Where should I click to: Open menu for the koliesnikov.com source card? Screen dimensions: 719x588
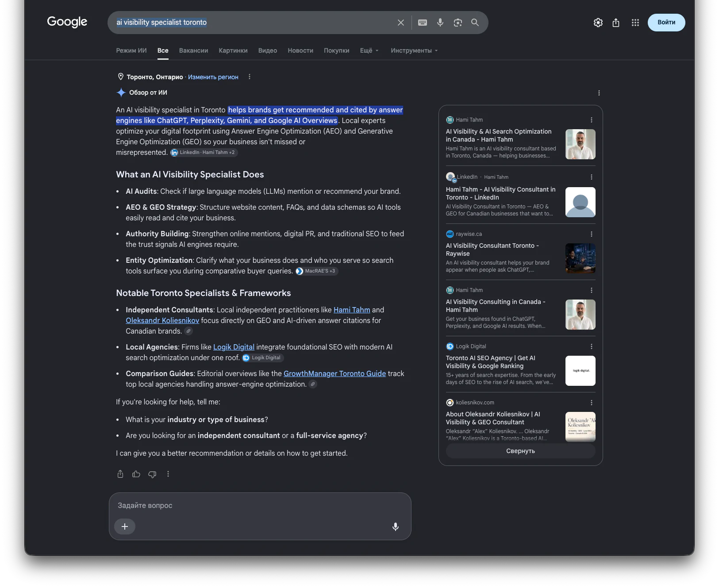click(x=592, y=403)
